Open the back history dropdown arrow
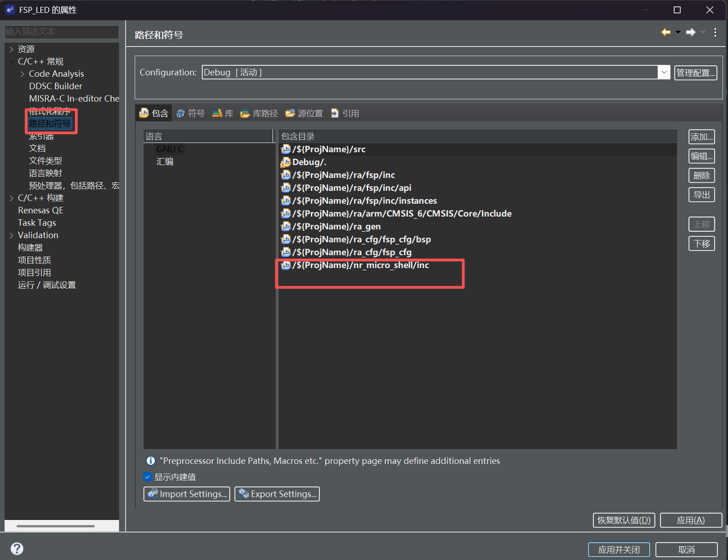This screenshot has width=728, height=560. point(678,32)
